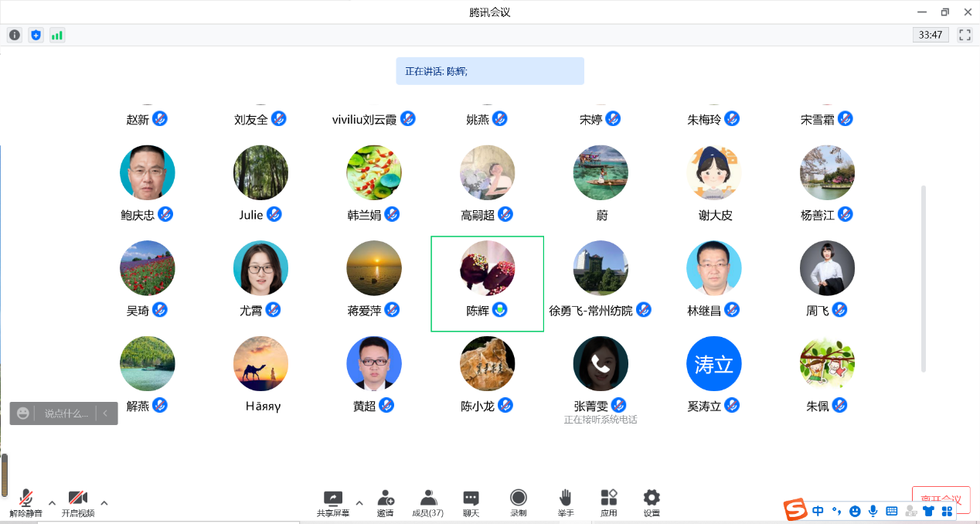980x524 pixels.
Task: Click the muted mic icon beside 林继昌
Action: [732, 310]
